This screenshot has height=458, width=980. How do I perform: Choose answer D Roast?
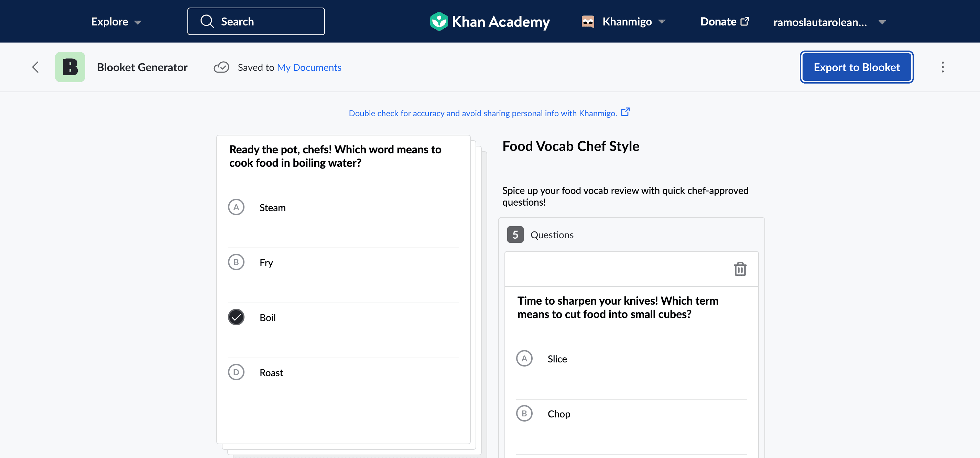click(343, 372)
